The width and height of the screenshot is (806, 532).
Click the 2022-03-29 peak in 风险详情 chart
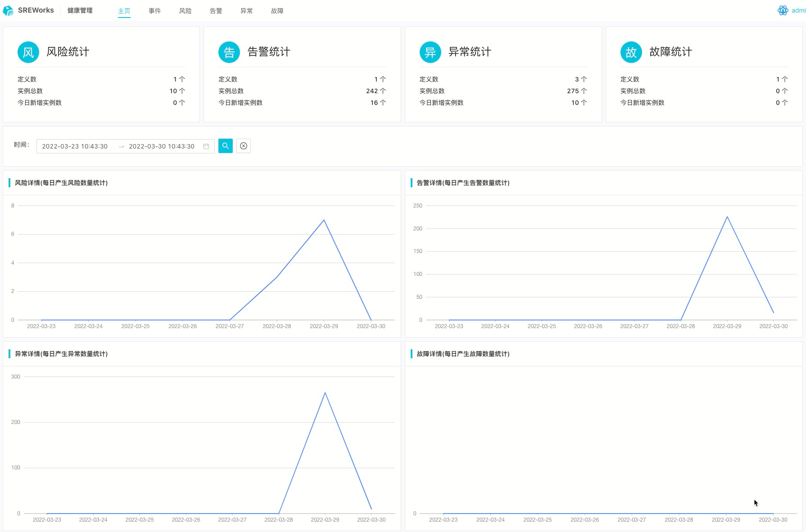tap(324, 220)
